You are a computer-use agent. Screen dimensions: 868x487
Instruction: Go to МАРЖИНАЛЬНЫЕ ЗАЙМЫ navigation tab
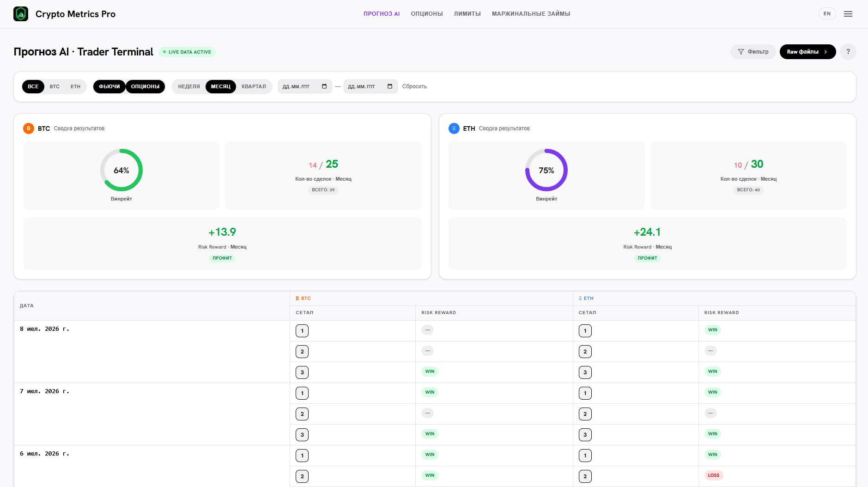click(x=531, y=14)
